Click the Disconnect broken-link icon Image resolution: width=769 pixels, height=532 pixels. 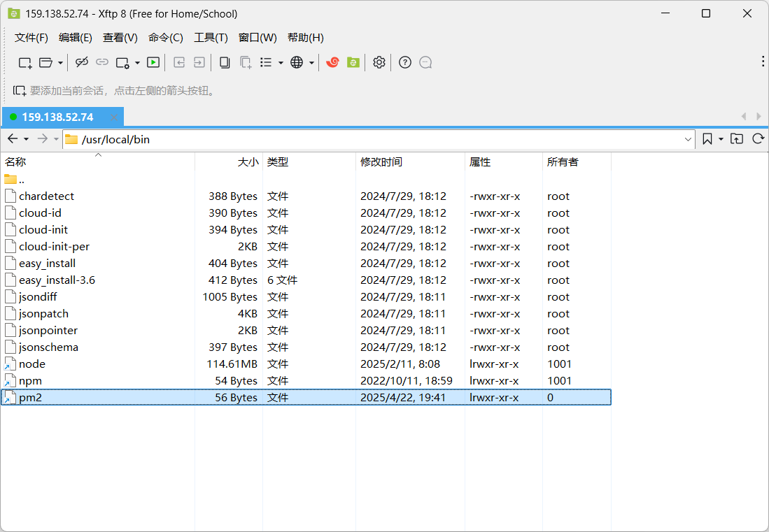pyautogui.click(x=81, y=62)
